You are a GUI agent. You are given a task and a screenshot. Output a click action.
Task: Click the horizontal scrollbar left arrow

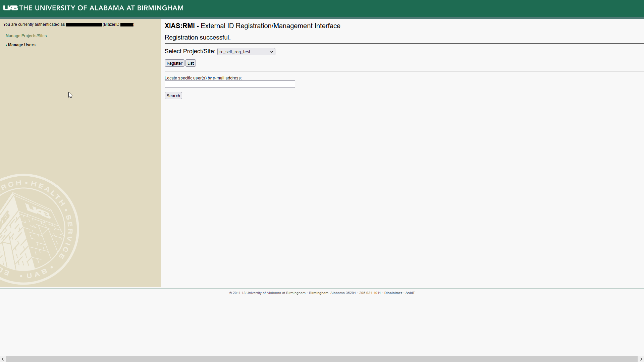(x=3, y=359)
